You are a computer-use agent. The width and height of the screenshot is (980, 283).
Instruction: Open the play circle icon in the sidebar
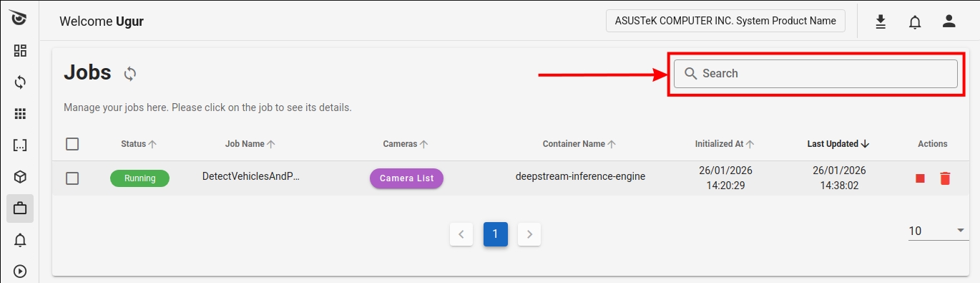[20, 272]
